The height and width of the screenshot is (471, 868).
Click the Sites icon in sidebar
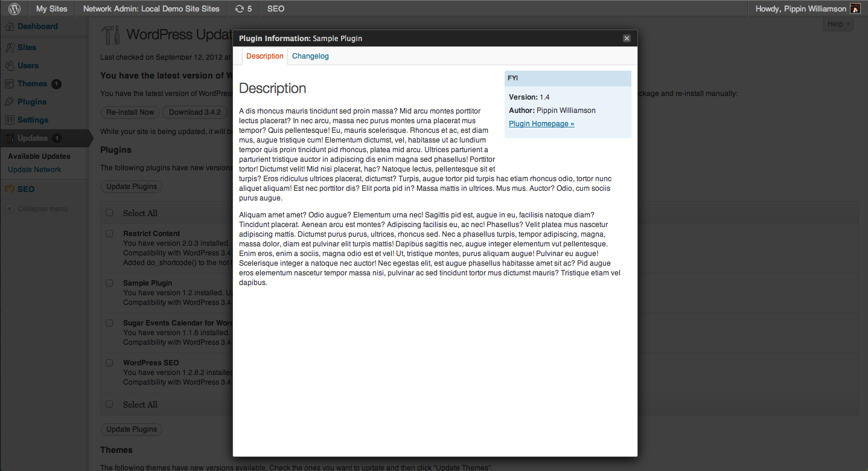click(x=10, y=47)
